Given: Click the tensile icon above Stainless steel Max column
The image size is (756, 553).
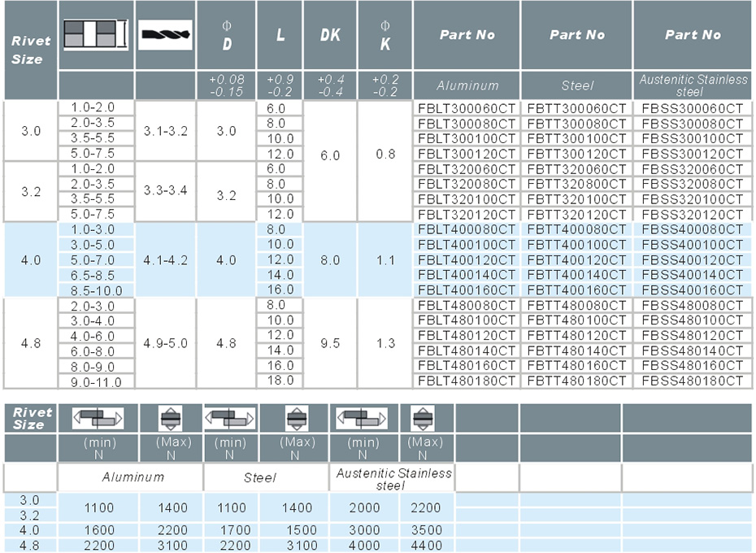Looking at the screenshot, I should pos(423,418).
